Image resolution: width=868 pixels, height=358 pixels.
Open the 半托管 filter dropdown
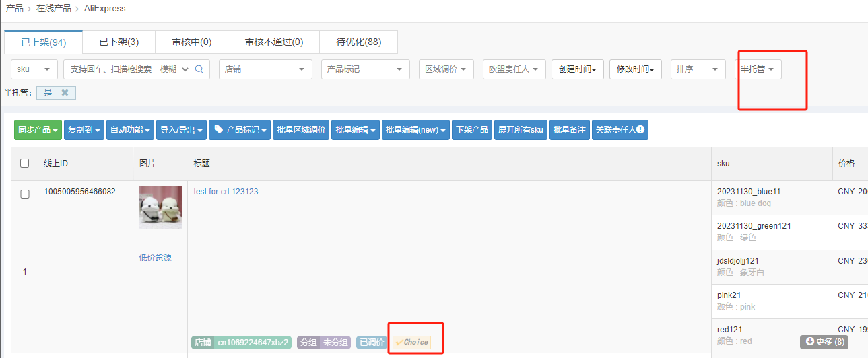point(758,69)
